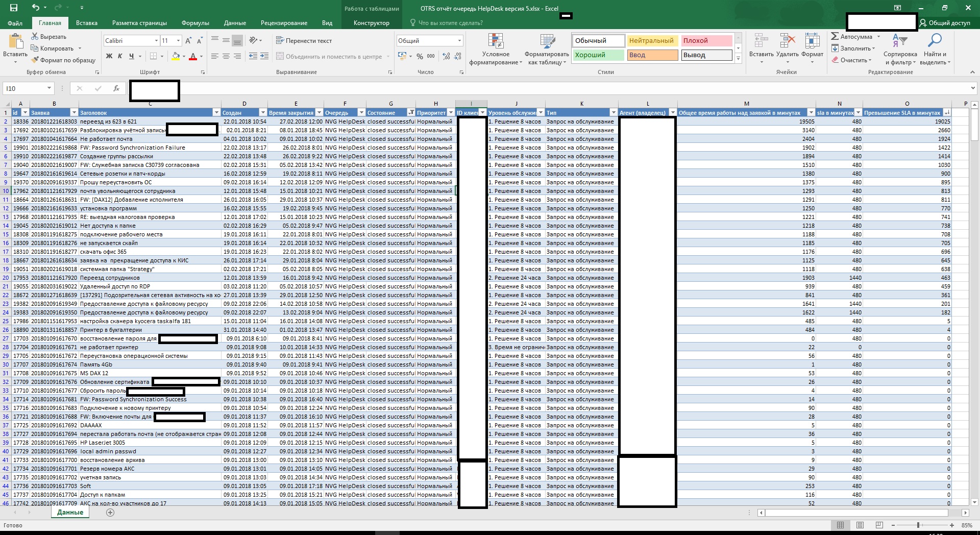The width and height of the screenshot is (980, 535).
Task: Click Increase Indent icon
Action: 264,56
